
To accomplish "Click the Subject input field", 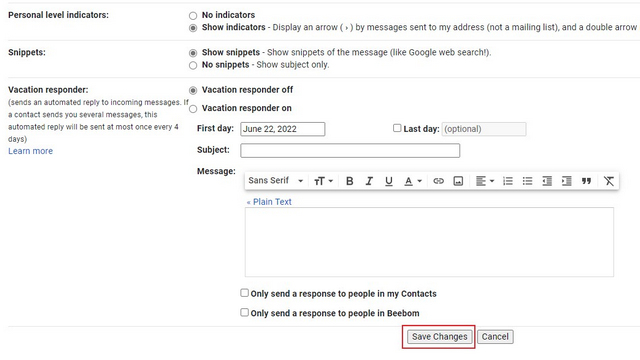I will coord(350,150).
